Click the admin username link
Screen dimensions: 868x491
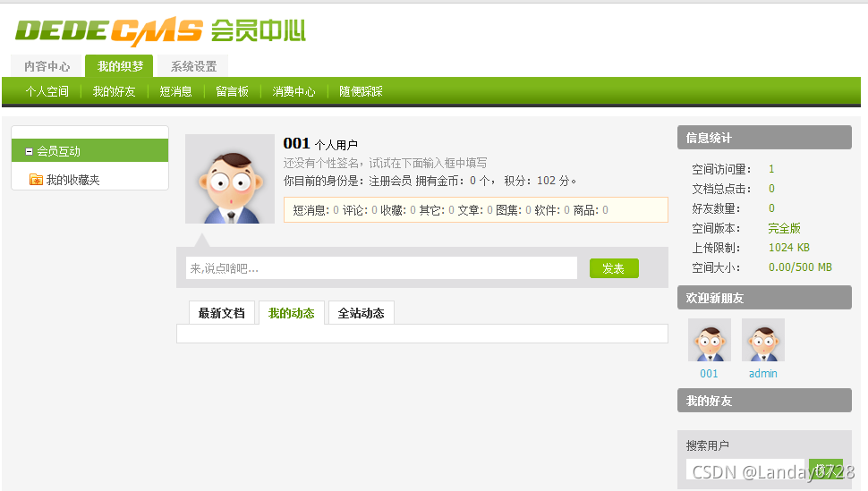tap(762, 374)
